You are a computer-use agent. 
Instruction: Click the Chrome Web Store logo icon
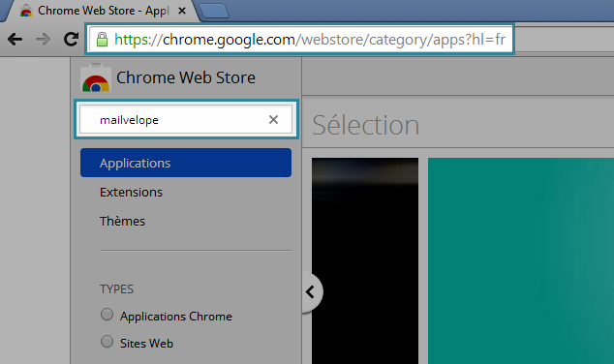click(x=96, y=77)
